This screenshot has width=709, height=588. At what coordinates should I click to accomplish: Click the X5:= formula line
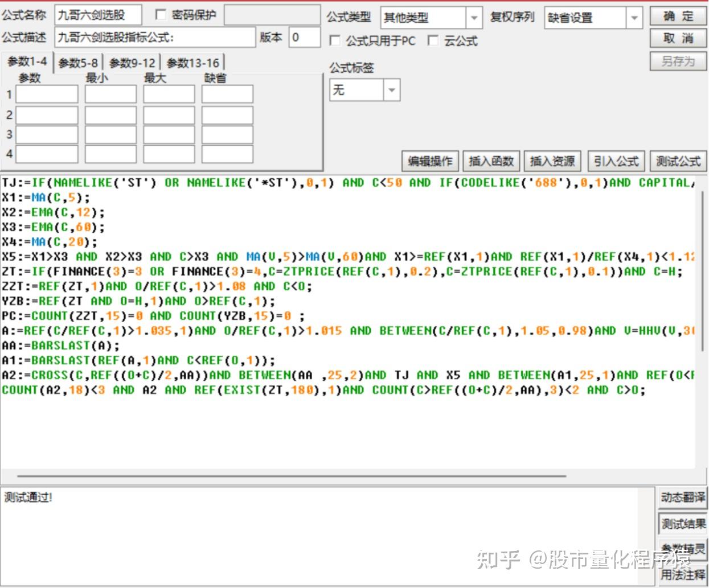coord(348,257)
